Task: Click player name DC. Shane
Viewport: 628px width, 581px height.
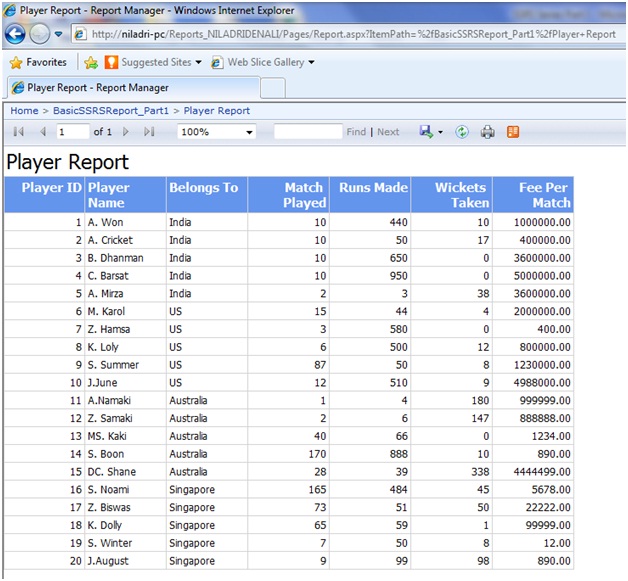Action: tap(111, 472)
